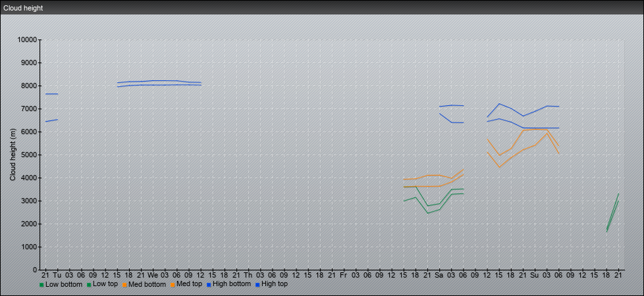This screenshot has height=296, width=644.
Task: Click the short blue line at 7650
Action: point(51,94)
